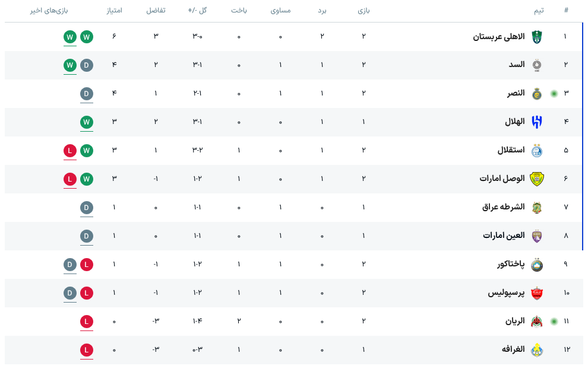Viewport: 588px width, 372px height.
Task: Open the green W badge for الهلال
Action: [x=87, y=122]
